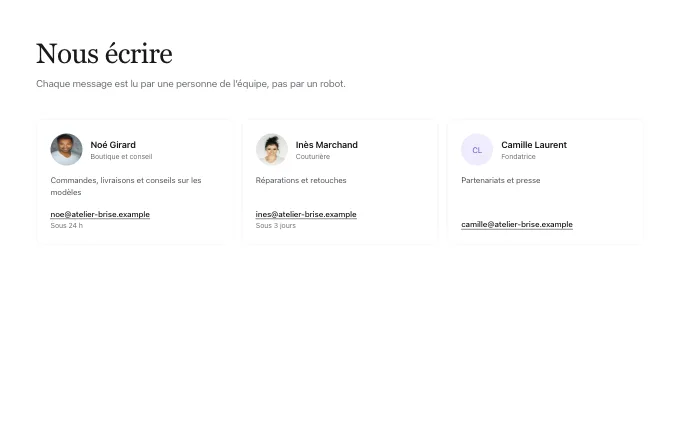Click the "Fondatrice" role label
Screen dimensions: 680x425
pos(518,157)
